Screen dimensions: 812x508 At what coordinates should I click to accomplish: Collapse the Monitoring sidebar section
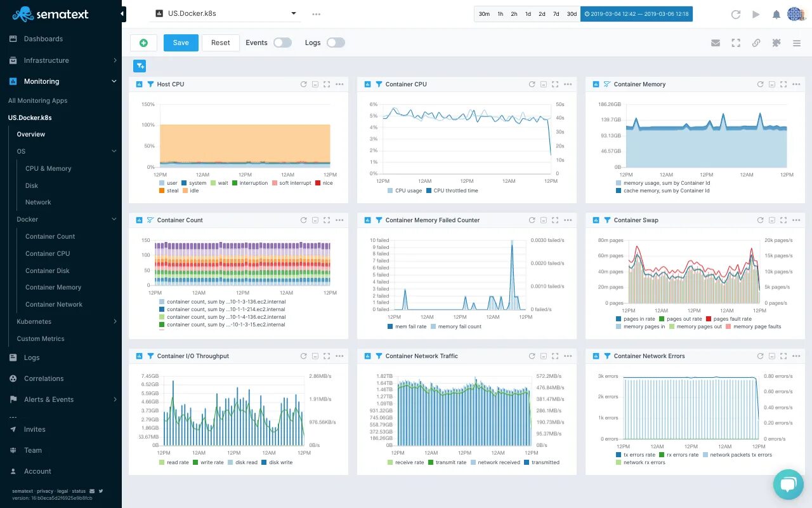[61, 81]
